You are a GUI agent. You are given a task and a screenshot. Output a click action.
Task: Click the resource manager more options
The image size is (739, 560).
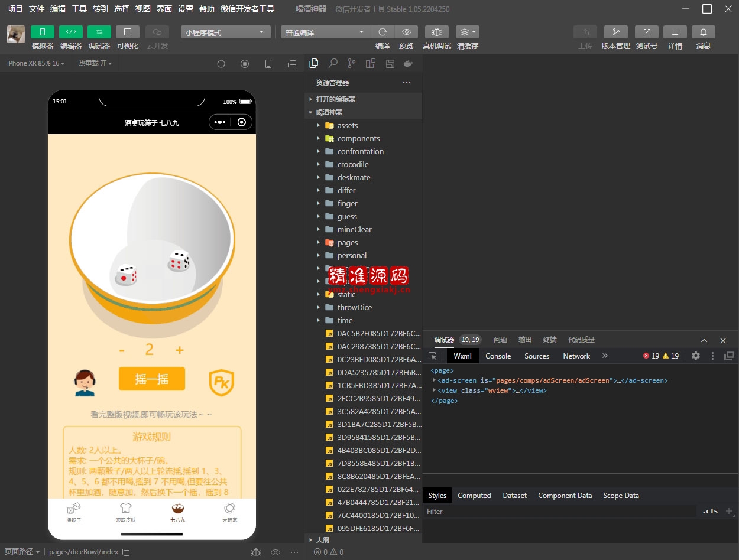pyautogui.click(x=407, y=82)
